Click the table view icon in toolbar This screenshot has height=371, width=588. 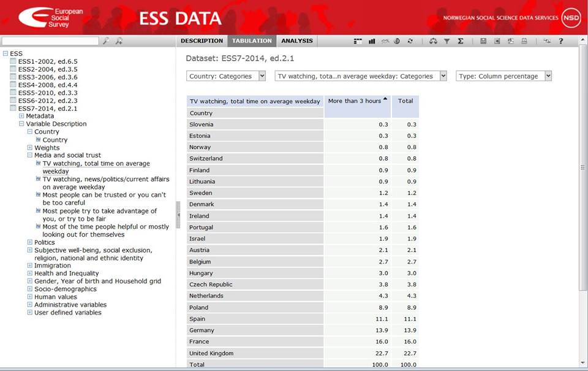(358, 41)
